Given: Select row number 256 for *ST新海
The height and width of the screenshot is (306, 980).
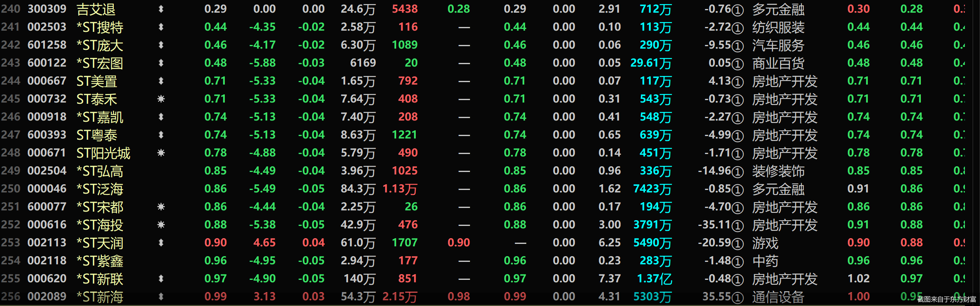Looking at the screenshot, I should [11, 297].
